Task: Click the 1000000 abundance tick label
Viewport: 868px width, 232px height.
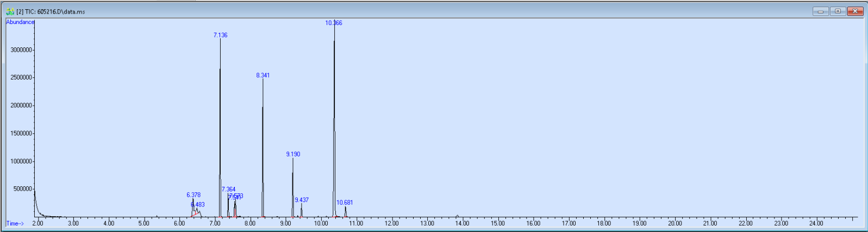Action: (21, 161)
